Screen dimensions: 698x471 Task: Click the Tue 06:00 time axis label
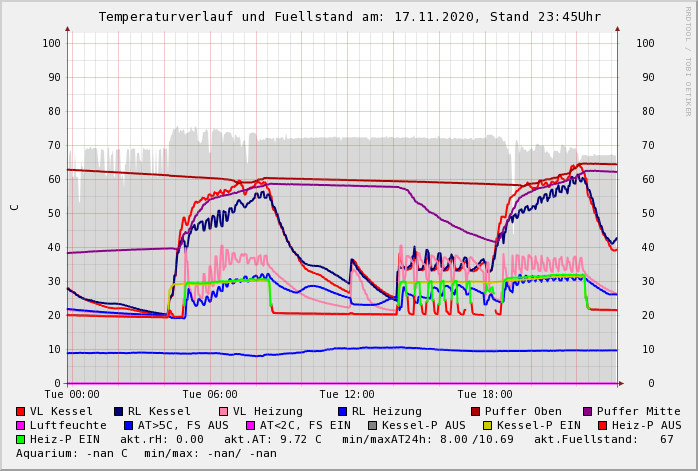pyautogui.click(x=210, y=394)
